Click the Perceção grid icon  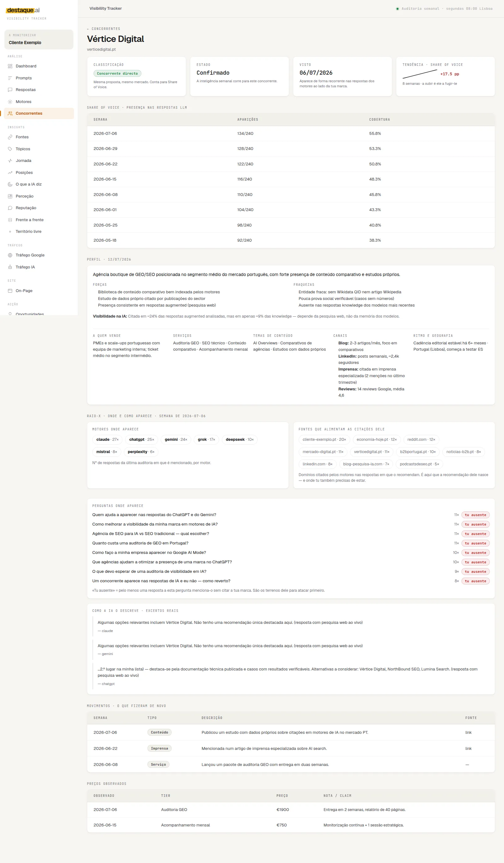10,196
